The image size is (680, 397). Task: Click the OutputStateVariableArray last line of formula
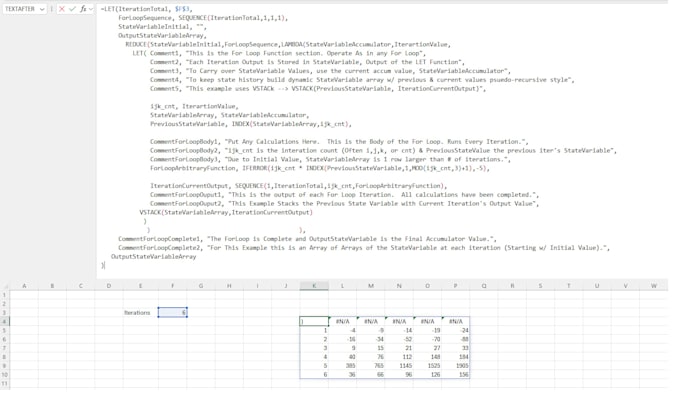(154, 256)
